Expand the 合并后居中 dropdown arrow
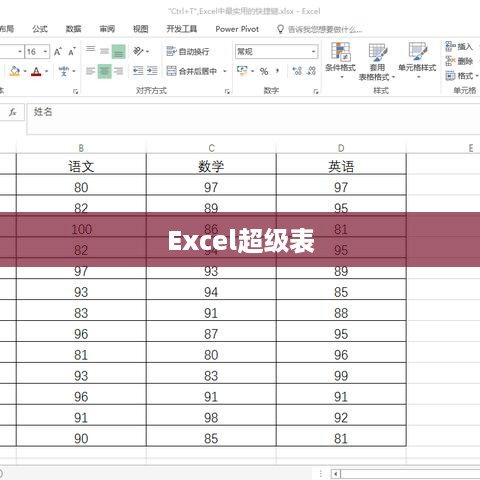 click(x=225, y=71)
